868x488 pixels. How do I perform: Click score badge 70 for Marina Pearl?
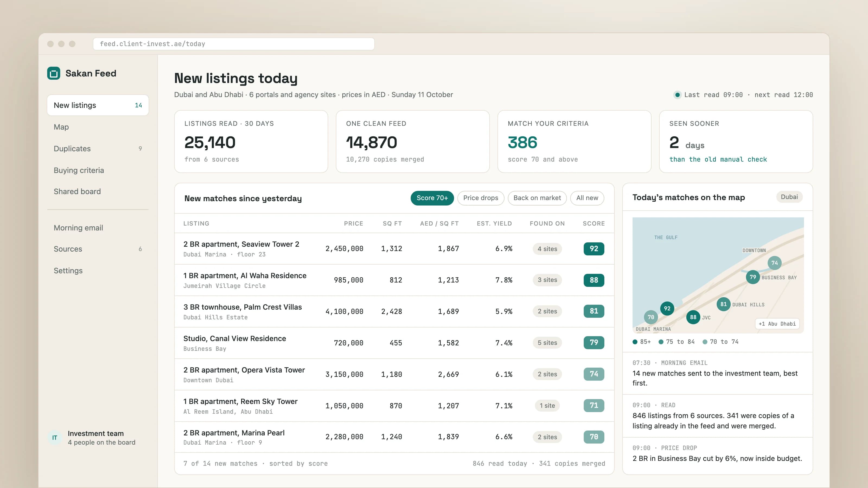click(594, 437)
